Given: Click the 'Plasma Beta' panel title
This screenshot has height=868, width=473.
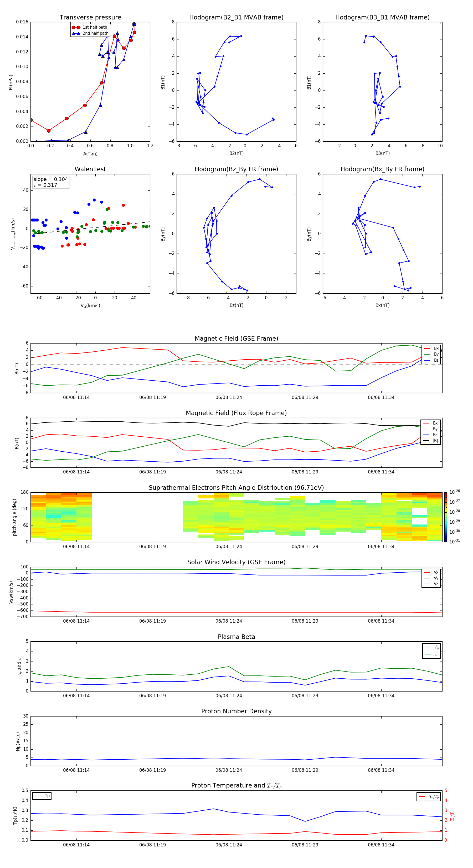Looking at the screenshot, I should (x=236, y=637).
